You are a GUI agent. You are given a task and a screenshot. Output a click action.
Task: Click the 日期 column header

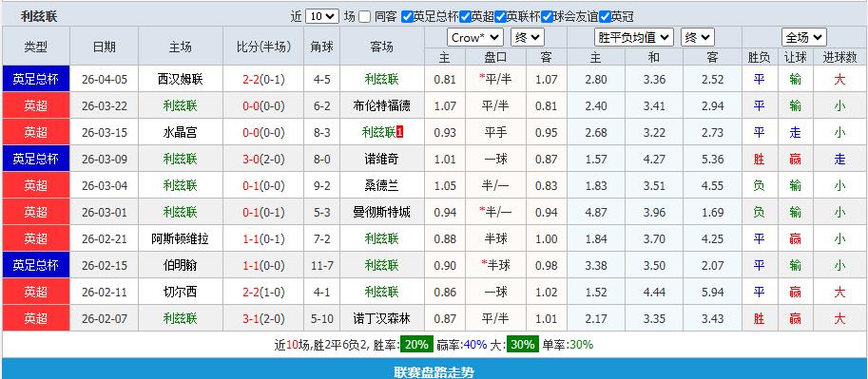point(104,47)
